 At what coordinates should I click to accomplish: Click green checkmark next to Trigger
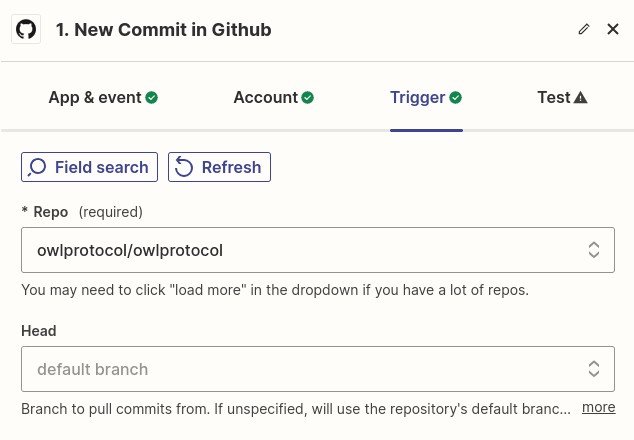(455, 98)
